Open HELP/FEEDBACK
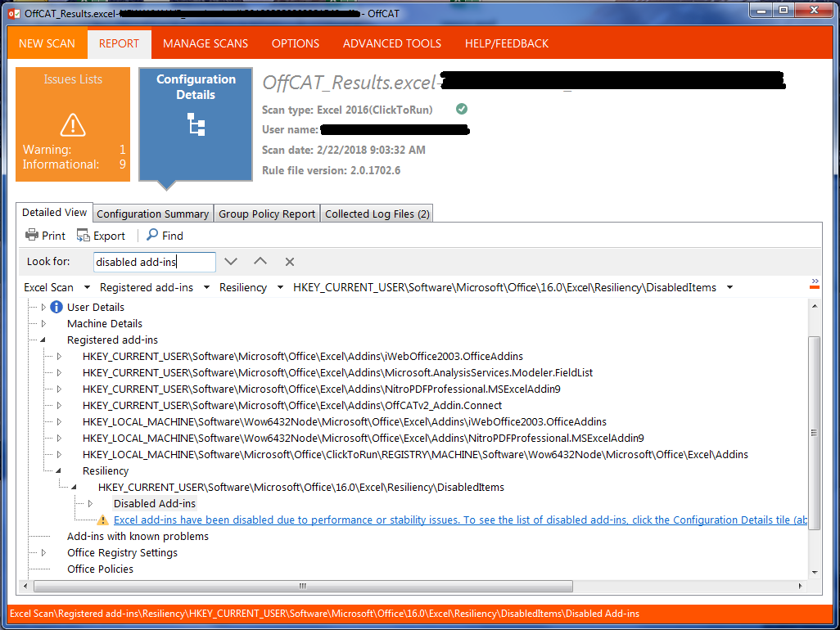840x630 pixels. [507, 43]
